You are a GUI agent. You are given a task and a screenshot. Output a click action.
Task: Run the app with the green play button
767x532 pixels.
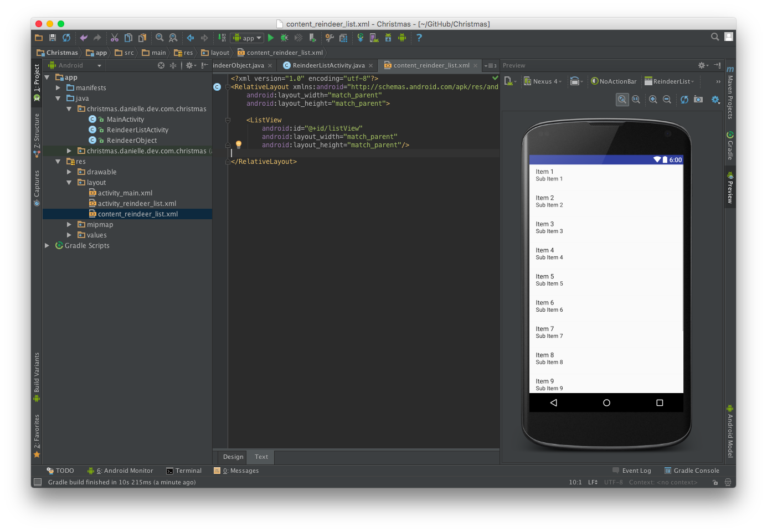[271, 38]
